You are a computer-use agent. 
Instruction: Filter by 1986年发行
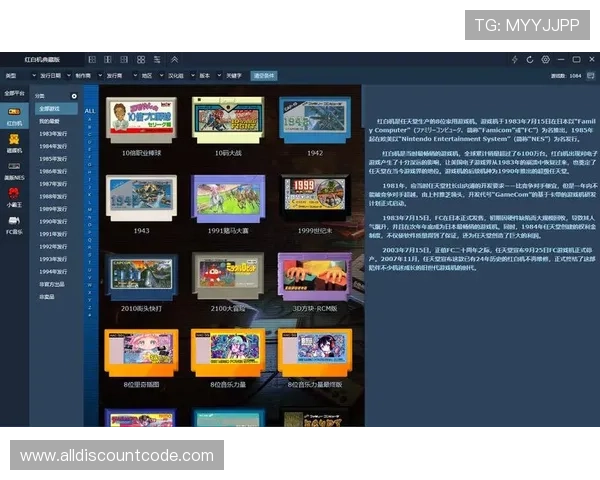click(x=53, y=171)
